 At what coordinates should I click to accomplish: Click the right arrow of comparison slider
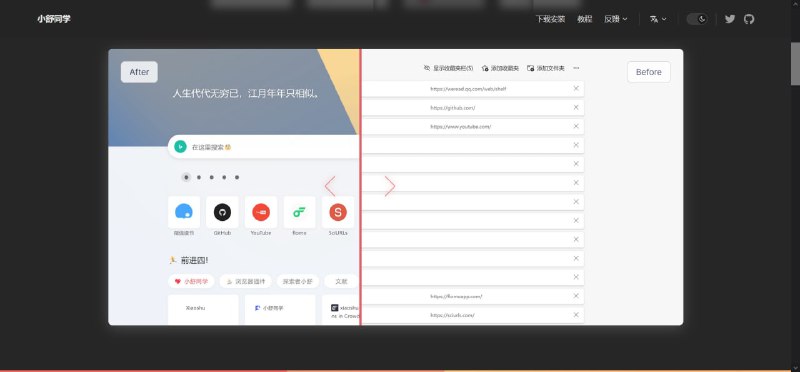click(x=390, y=186)
